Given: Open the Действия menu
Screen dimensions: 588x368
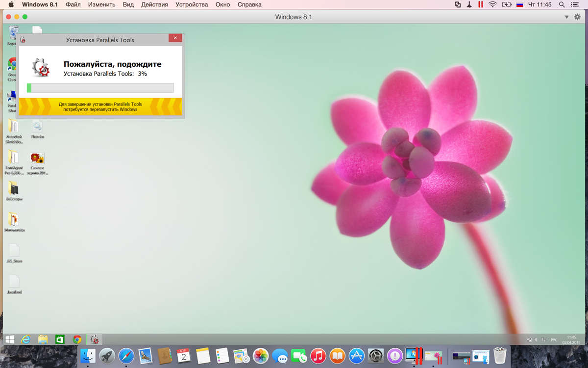Looking at the screenshot, I should click(154, 4).
